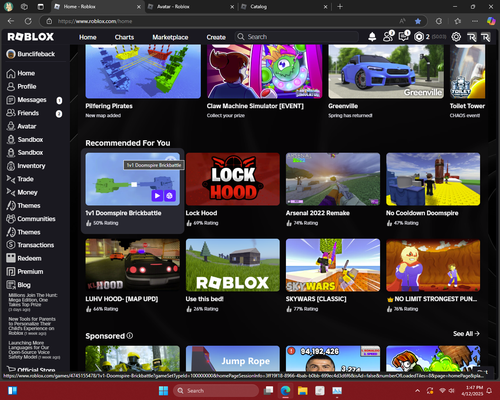Switch to the Avatar - Roblox tab

pyautogui.click(x=190, y=7)
